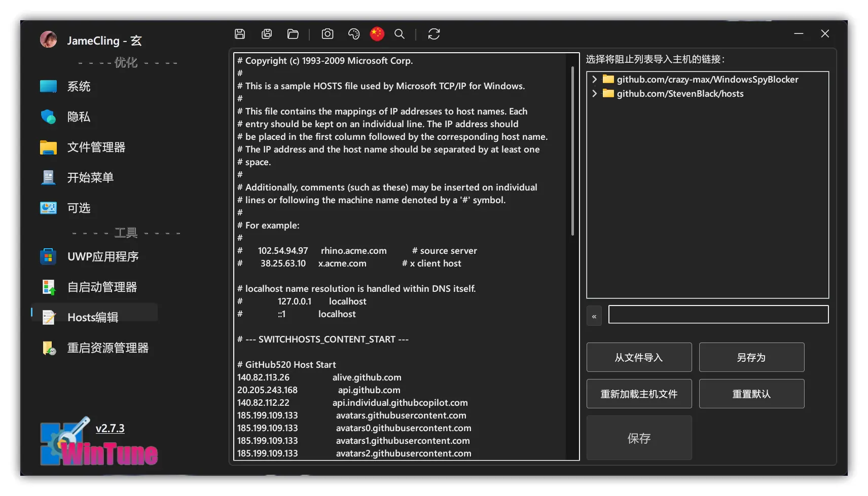Viewport: 868px width, 496px height.
Task: Click the github.com/StevenBlack/hosts label
Action: [680, 93]
